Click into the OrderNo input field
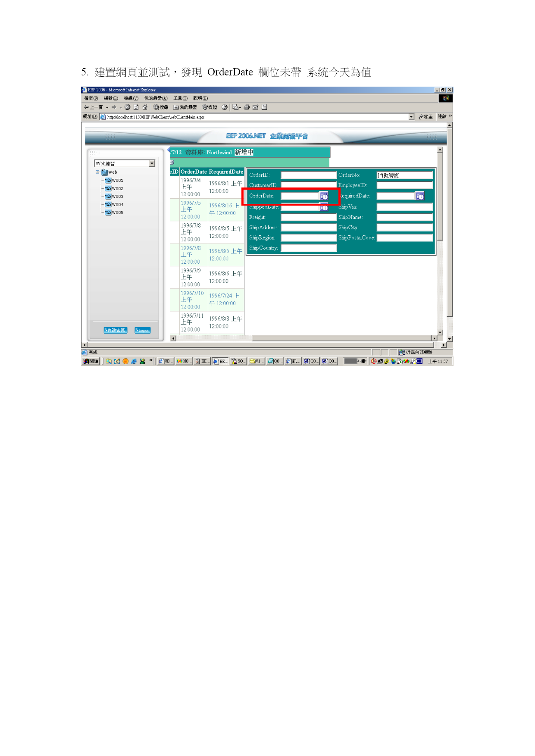 tap(405, 175)
